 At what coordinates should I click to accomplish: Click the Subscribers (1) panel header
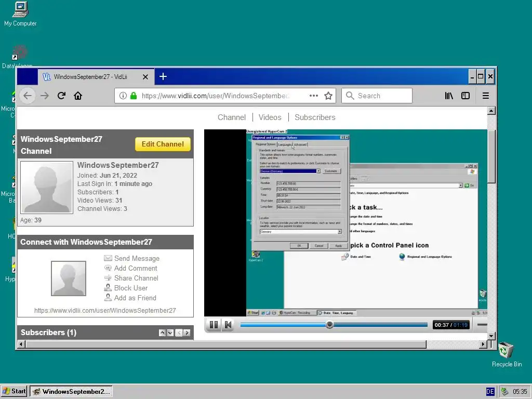point(105,332)
